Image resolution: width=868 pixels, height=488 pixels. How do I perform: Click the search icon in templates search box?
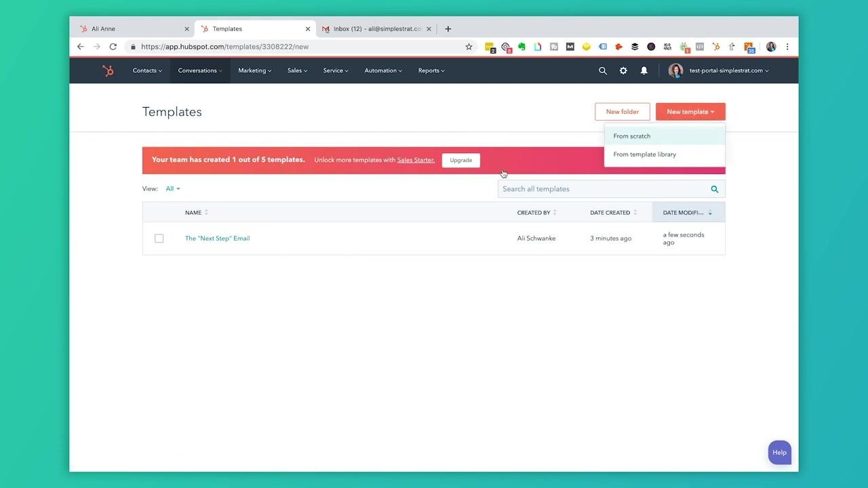(x=715, y=189)
